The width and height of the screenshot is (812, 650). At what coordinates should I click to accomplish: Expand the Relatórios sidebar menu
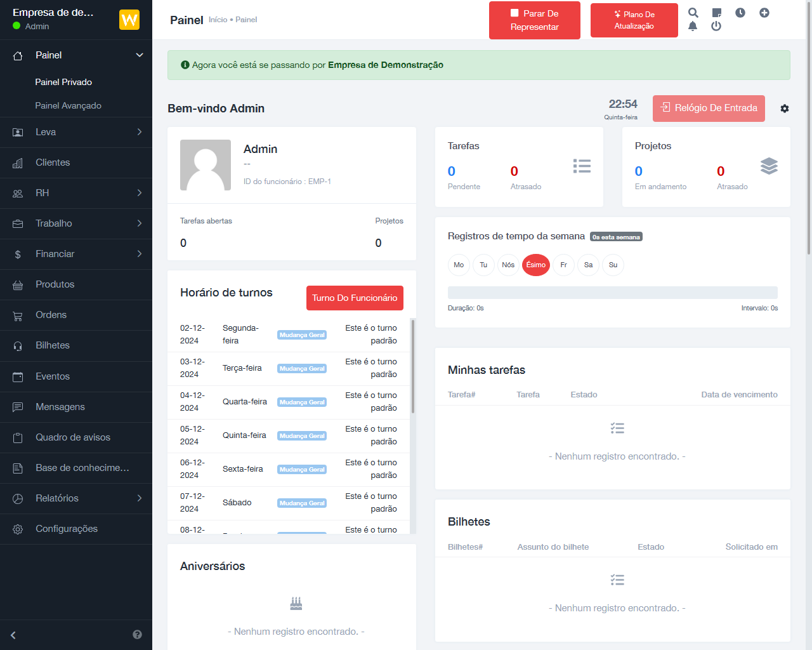point(76,498)
